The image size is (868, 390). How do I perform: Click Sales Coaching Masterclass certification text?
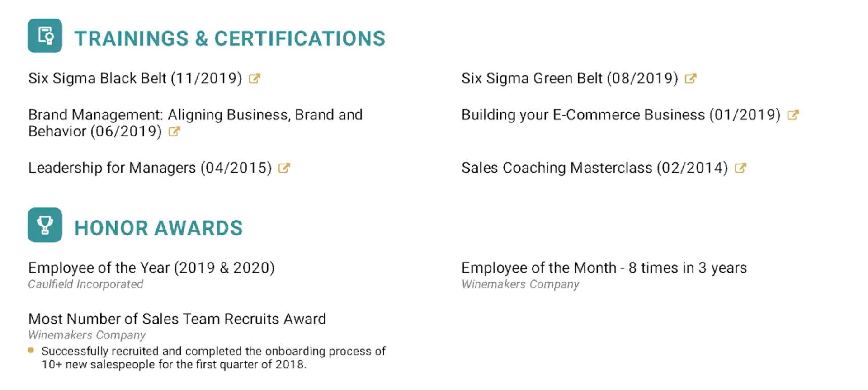tap(594, 168)
